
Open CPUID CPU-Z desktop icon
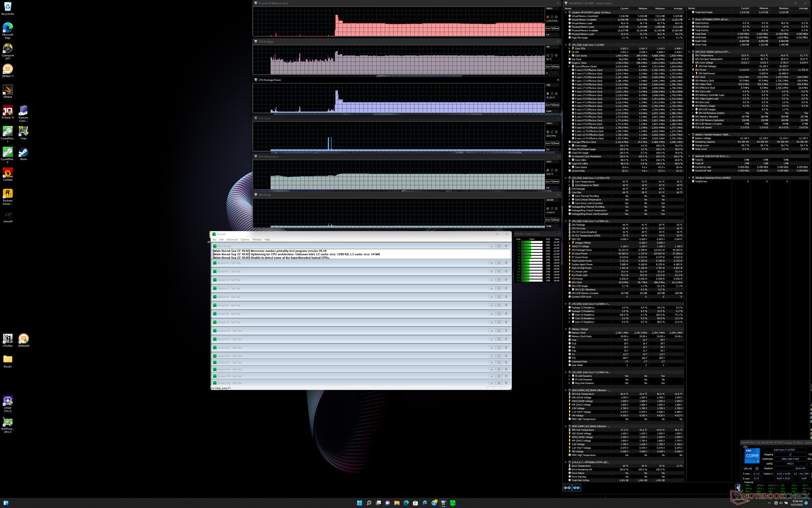point(8,401)
